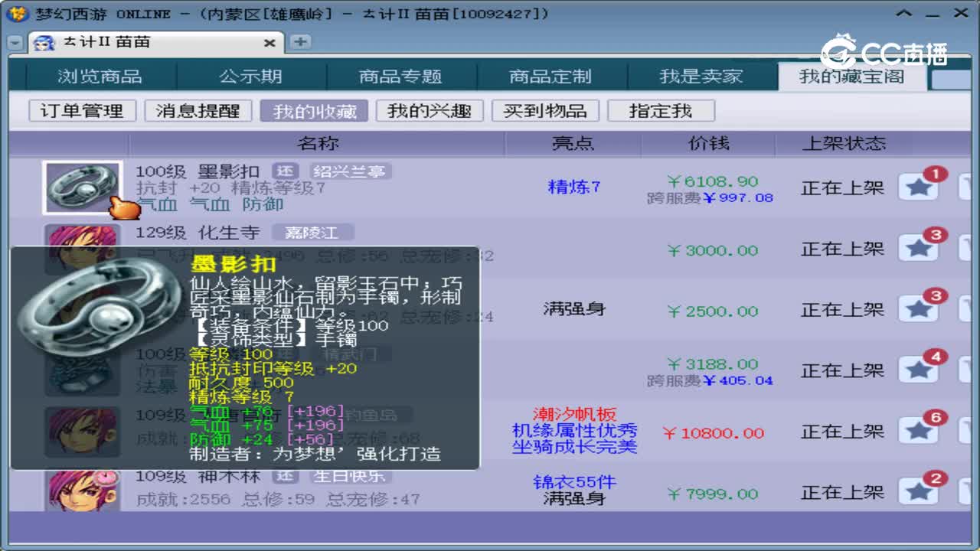Click the 绍兴兰亭 server tag
Screen dimensions: 980x551
pyautogui.click(x=350, y=171)
